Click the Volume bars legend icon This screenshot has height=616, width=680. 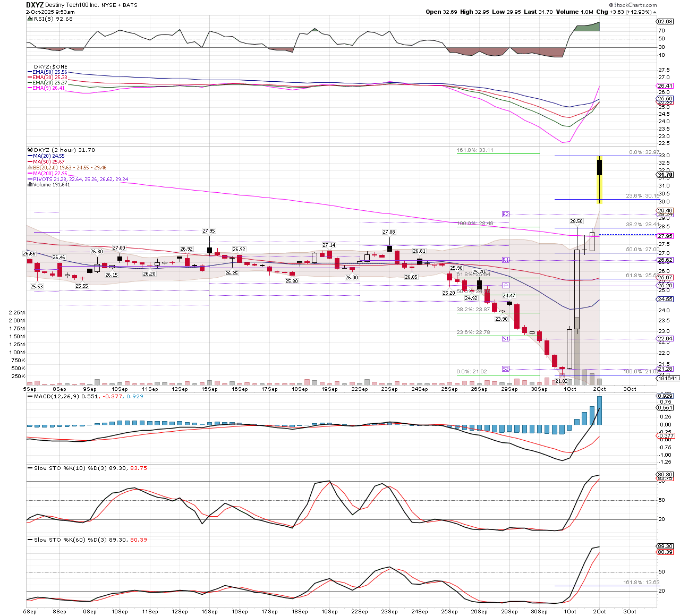click(x=30, y=185)
